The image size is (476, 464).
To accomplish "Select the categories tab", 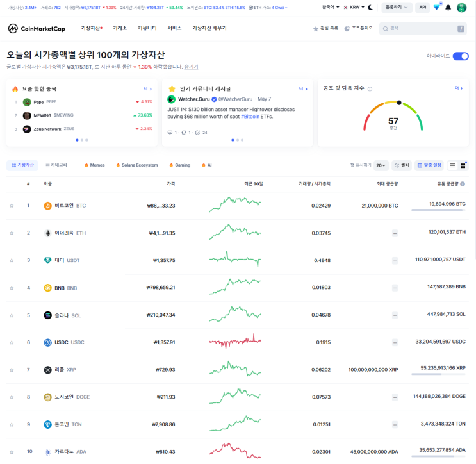I will [x=56, y=165].
